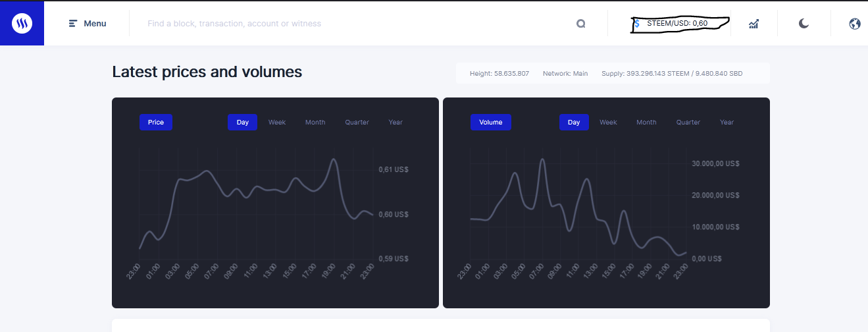Image resolution: width=868 pixels, height=332 pixels.
Task: Switch the Price chart to Quarter
Action: (x=357, y=123)
